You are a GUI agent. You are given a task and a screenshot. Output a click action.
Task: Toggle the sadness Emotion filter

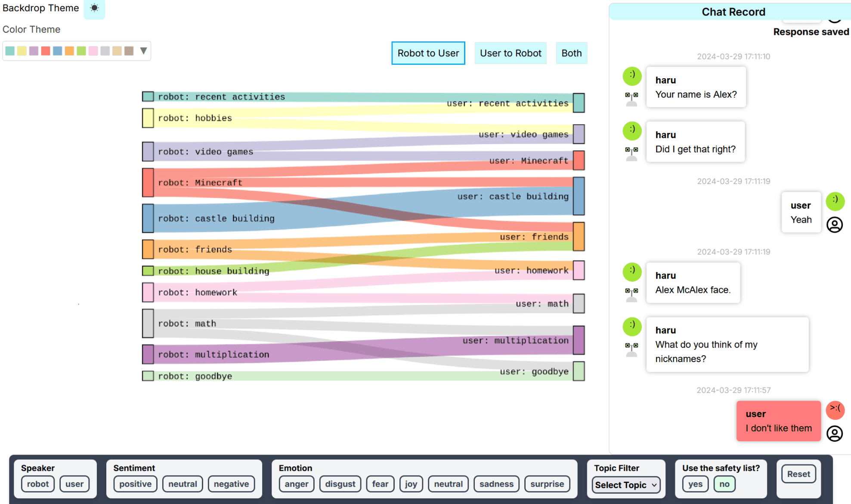coord(496,484)
